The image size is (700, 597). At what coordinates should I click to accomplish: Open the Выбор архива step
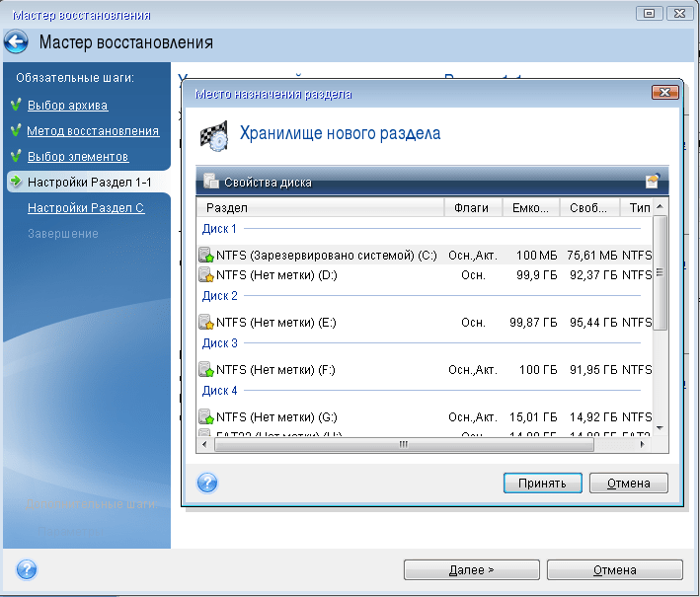pos(67,105)
